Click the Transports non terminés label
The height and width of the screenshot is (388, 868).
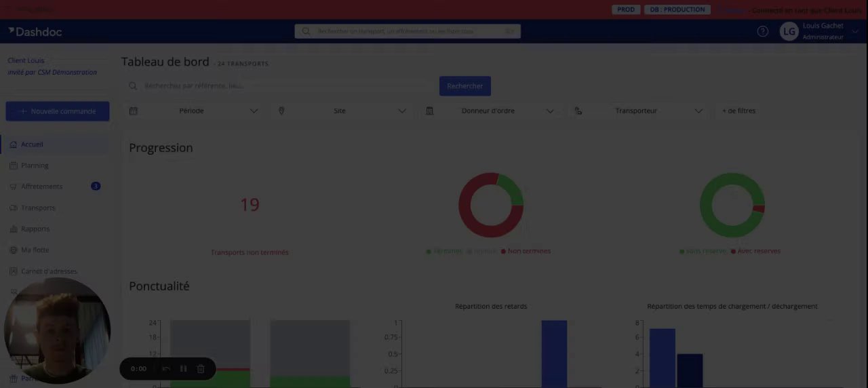250,252
